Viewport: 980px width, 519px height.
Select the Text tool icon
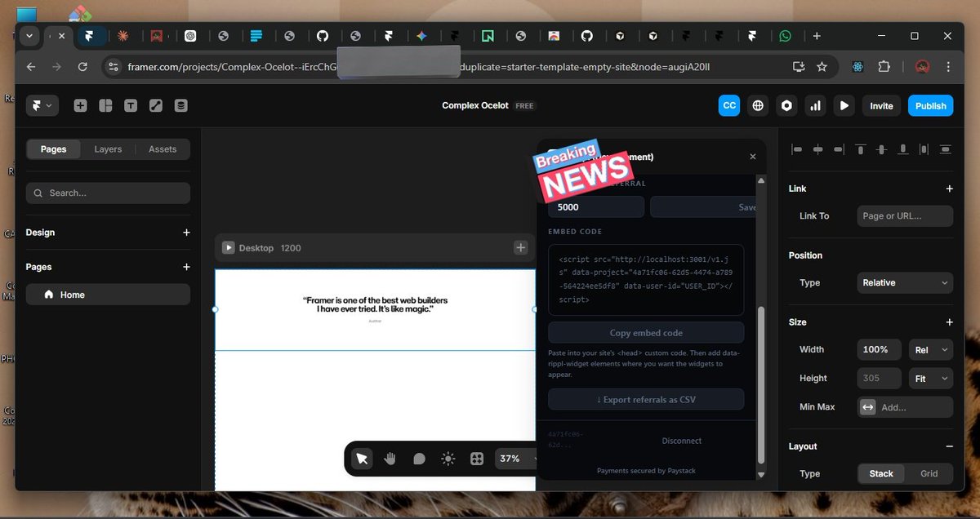point(131,106)
